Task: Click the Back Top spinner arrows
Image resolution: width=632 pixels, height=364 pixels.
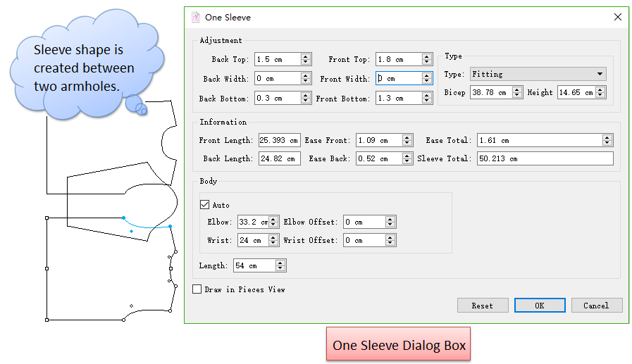Action: tap(305, 60)
